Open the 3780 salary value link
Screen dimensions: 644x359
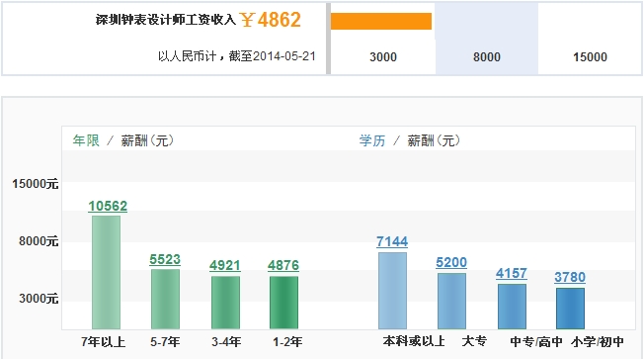tap(570, 278)
